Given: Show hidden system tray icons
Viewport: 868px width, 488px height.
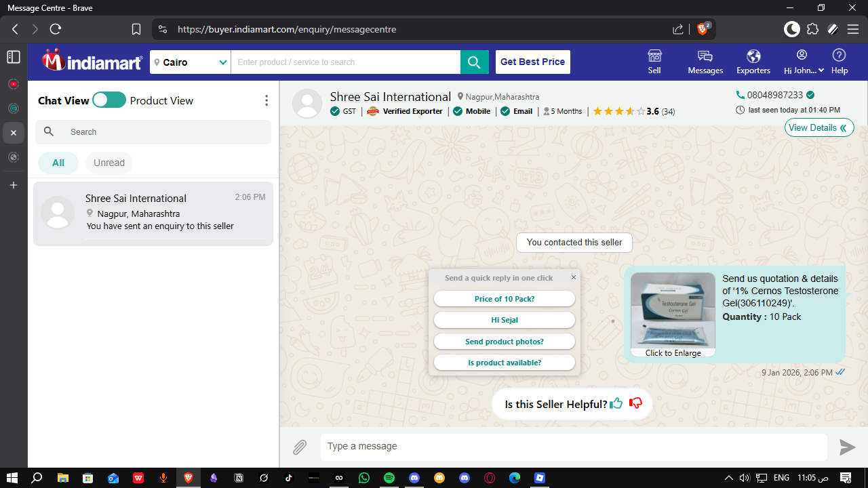Looking at the screenshot, I should click(729, 478).
